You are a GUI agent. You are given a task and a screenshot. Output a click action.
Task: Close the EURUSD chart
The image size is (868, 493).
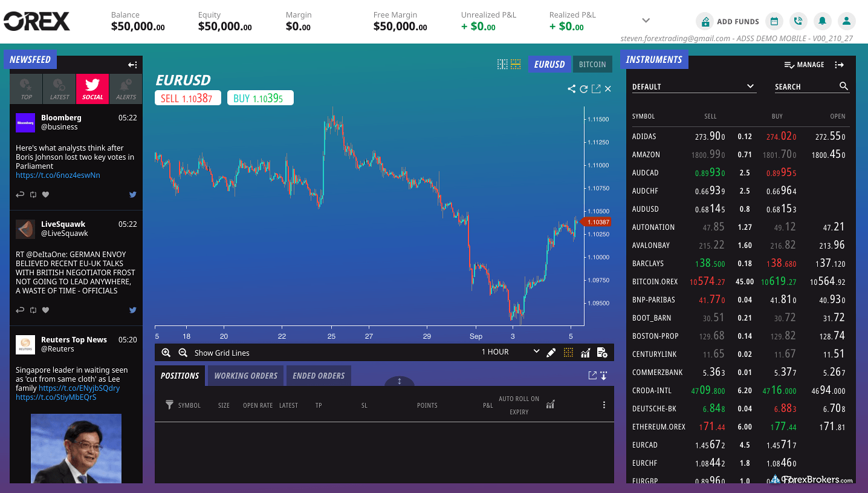click(x=608, y=89)
